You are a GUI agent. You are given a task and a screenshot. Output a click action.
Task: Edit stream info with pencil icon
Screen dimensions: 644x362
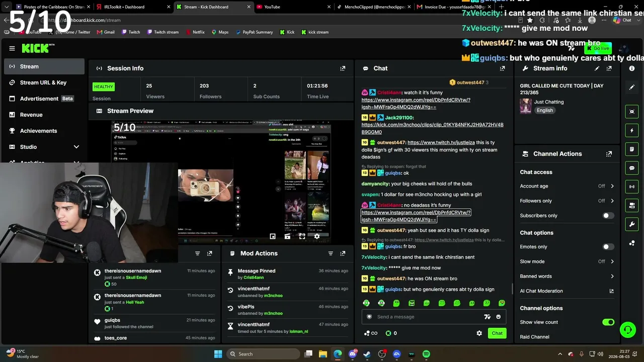(597, 68)
